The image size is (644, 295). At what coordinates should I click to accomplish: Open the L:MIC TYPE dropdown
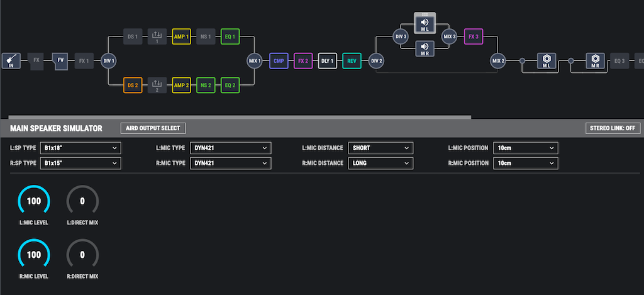tap(230, 148)
